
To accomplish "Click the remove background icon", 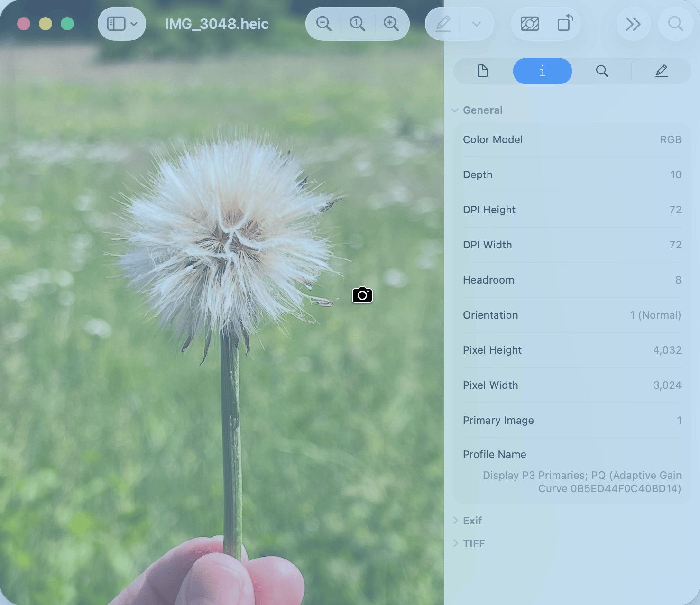I will [x=530, y=24].
